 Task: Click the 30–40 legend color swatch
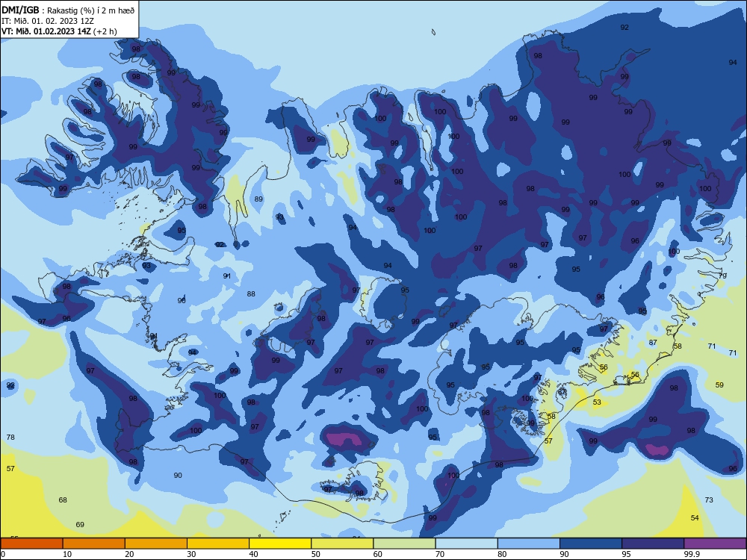(x=218, y=544)
